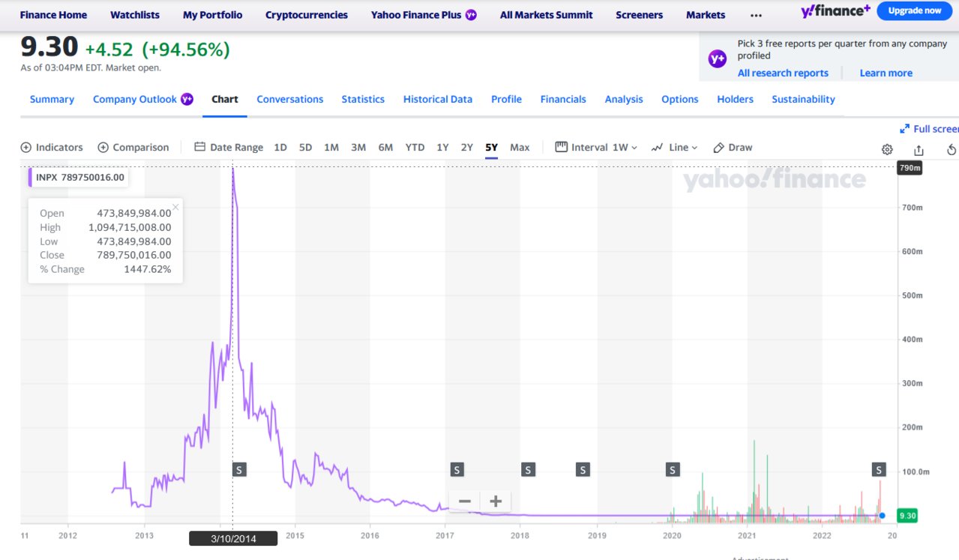959x560 pixels.
Task: Click the share chart icon
Action: coord(919,149)
